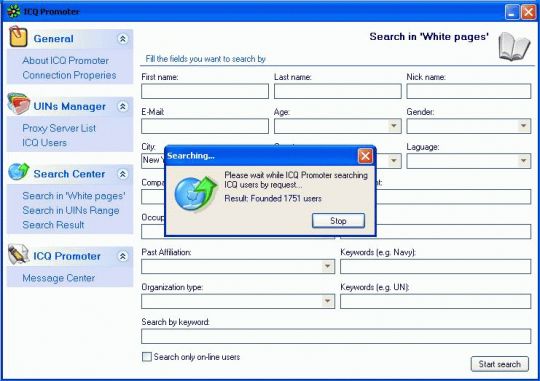Click the E-Mail input field
The image size is (540, 381).
pyautogui.click(x=205, y=126)
